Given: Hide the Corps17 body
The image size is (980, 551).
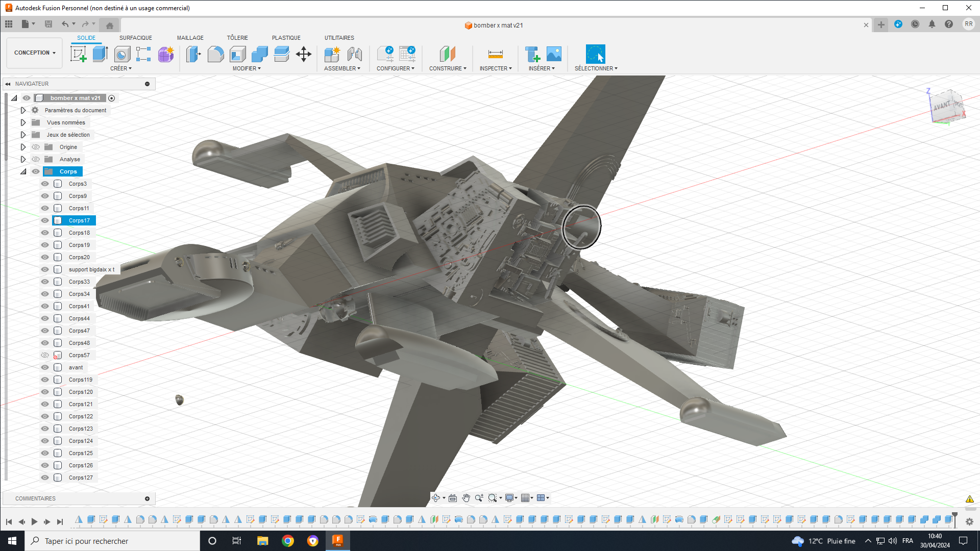Looking at the screenshot, I should click(x=45, y=220).
